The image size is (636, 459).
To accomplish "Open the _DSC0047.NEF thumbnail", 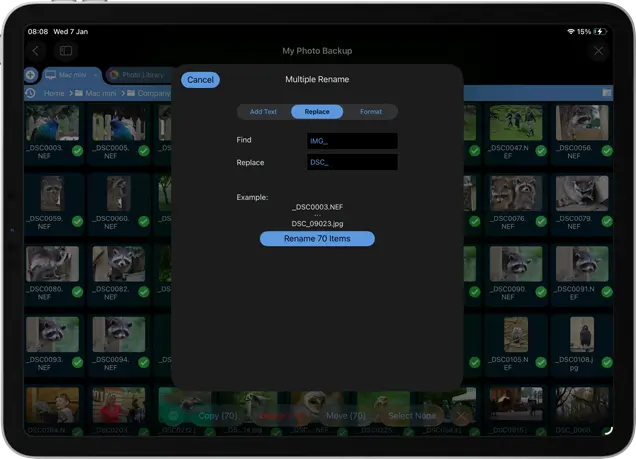I will (x=516, y=122).
